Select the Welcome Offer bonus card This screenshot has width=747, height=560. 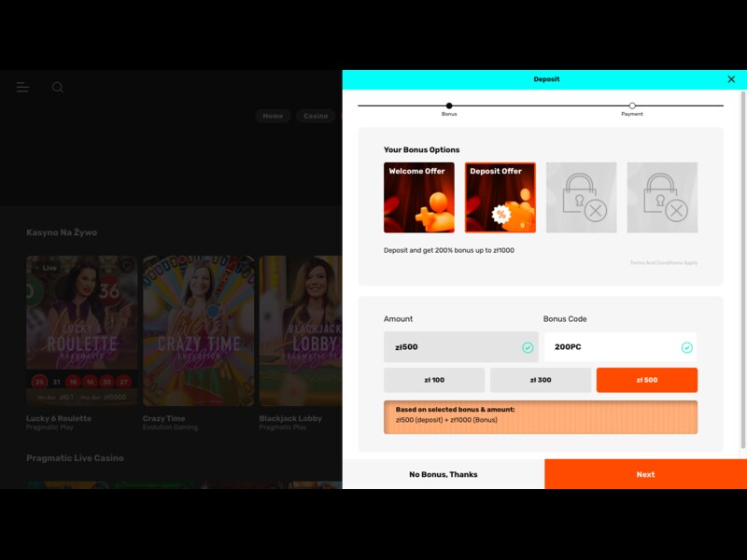point(418,196)
